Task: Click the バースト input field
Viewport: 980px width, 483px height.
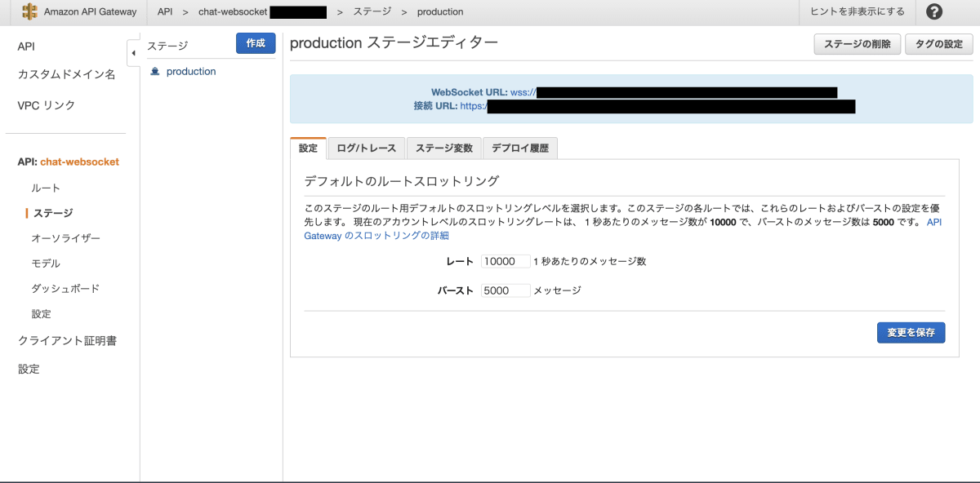Action: click(x=506, y=290)
